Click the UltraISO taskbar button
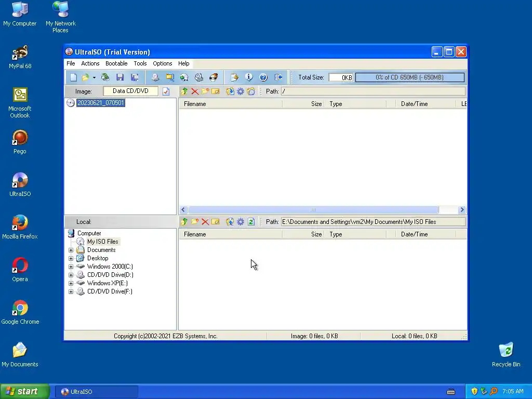Image resolution: width=532 pixels, height=399 pixels. tap(96, 392)
